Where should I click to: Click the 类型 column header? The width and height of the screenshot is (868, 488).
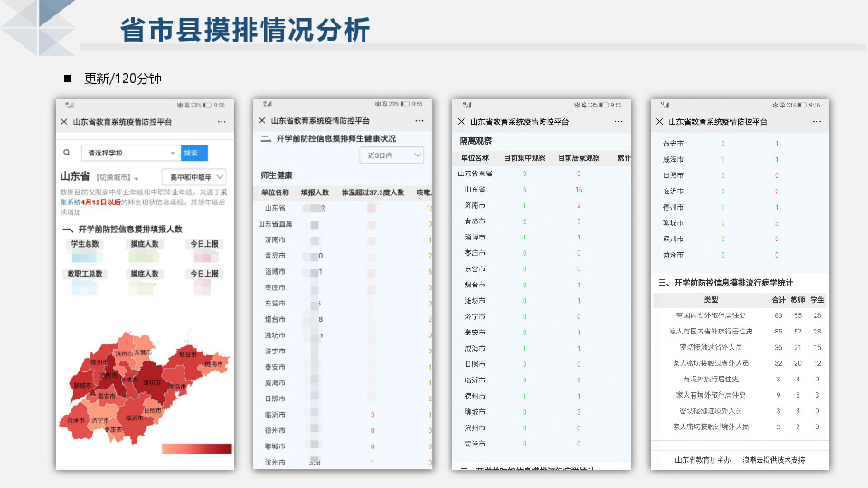(711, 300)
